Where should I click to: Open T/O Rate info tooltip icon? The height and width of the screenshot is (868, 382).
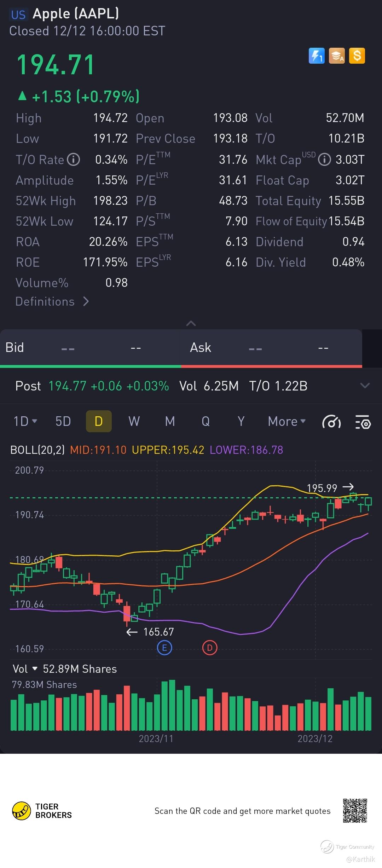74,160
